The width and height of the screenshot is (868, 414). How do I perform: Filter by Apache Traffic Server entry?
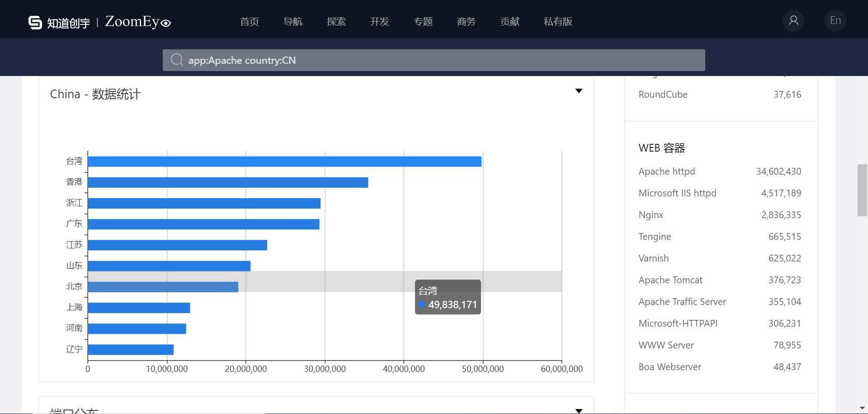click(682, 302)
